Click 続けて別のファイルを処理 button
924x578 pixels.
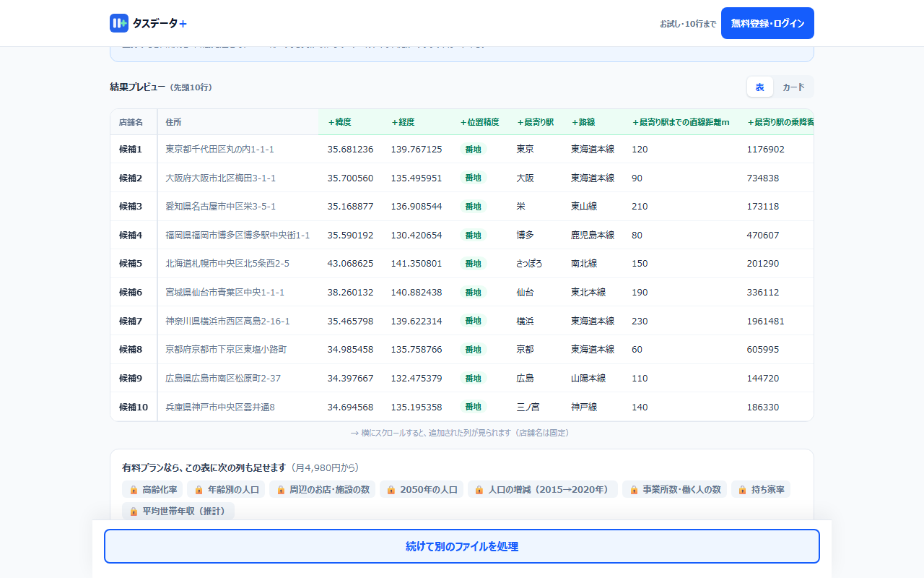click(462, 546)
